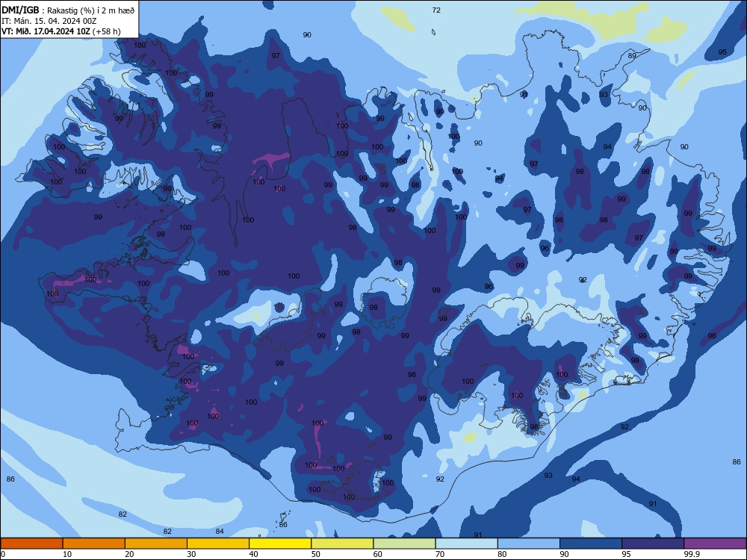747x560 pixels.
Task: Click the dark orange 0–10 legend swatch
Action: tap(31, 544)
